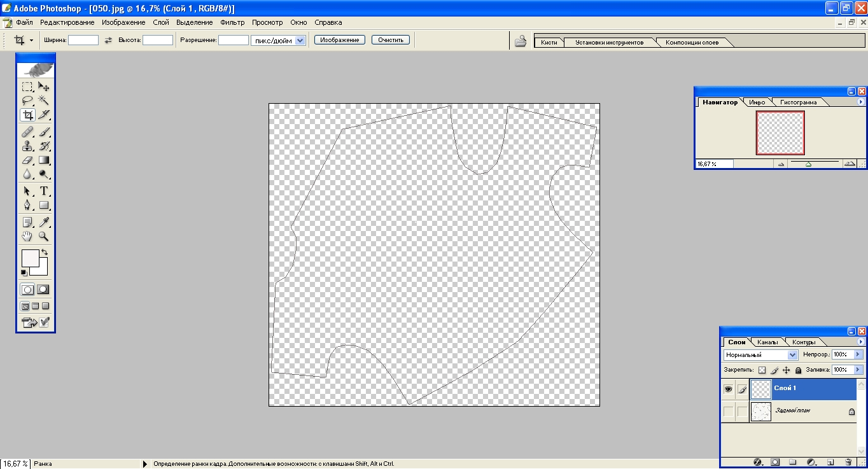The height and width of the screenshot is (469, 868).
Task: Toggle link box of Задний план layer
Action: click(742, 412)
